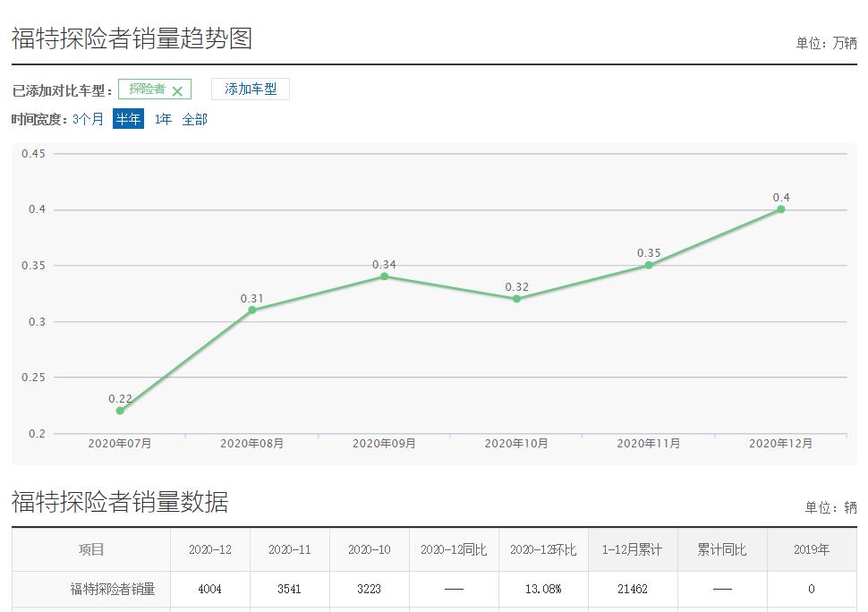868x612 pixels.
Task: Click the 0.35 data point for 2020年11月
Action: (x=649, y=265)
